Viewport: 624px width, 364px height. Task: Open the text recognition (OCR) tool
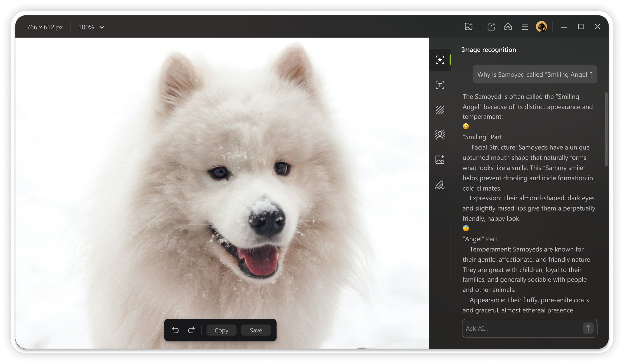[440, 85]
